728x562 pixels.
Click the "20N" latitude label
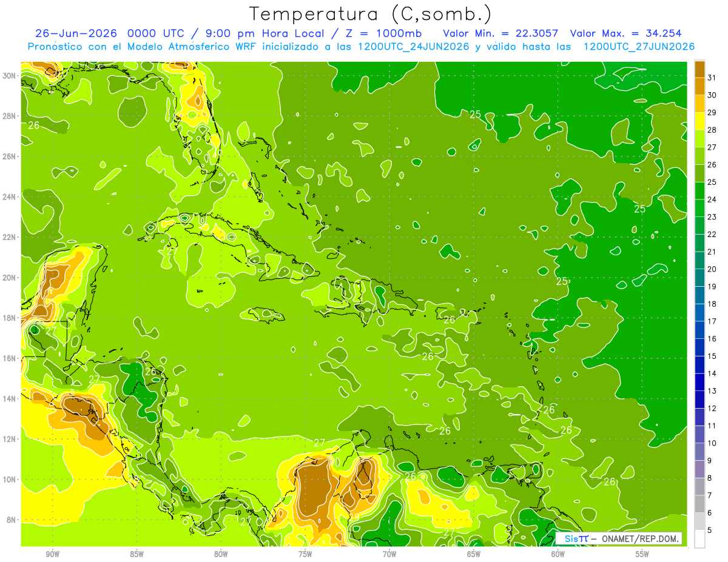click(x=10, y=278)
